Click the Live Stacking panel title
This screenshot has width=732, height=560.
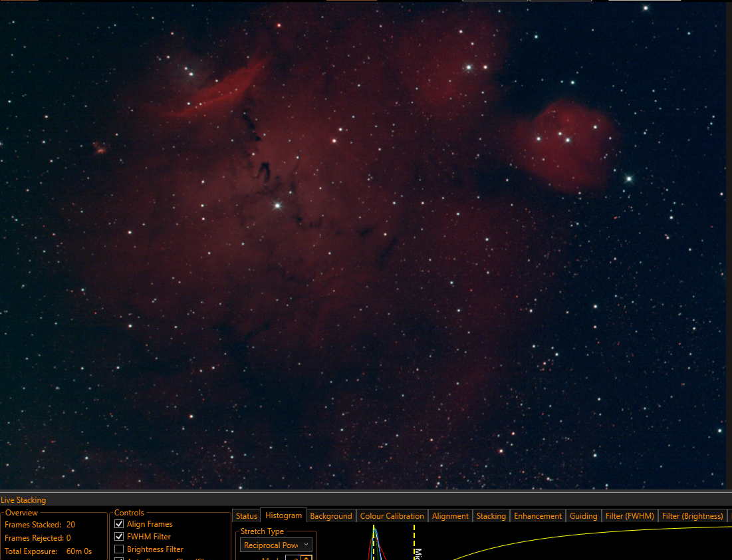(x=23, y=499)
